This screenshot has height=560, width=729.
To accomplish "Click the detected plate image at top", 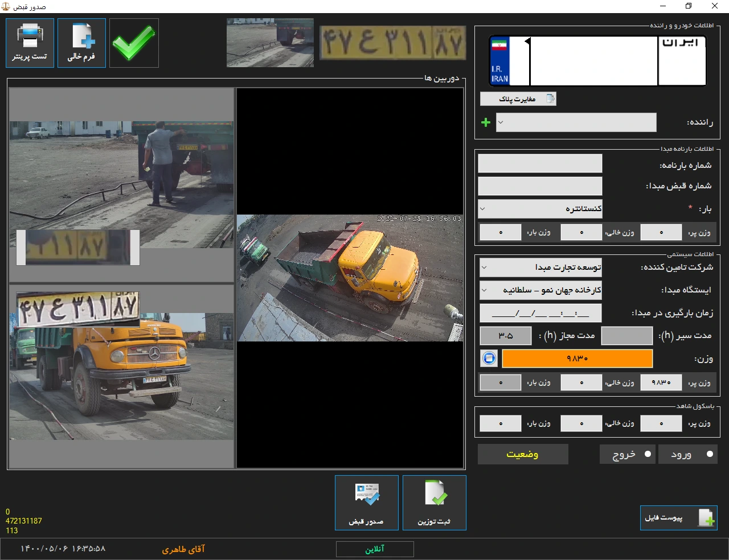I will (393, 43).
